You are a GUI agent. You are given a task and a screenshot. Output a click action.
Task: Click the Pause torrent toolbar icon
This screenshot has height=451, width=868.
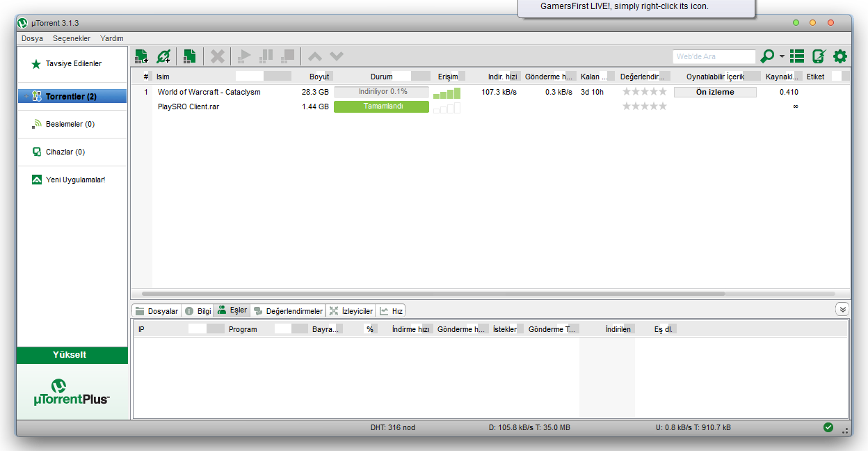pos(266,56)
